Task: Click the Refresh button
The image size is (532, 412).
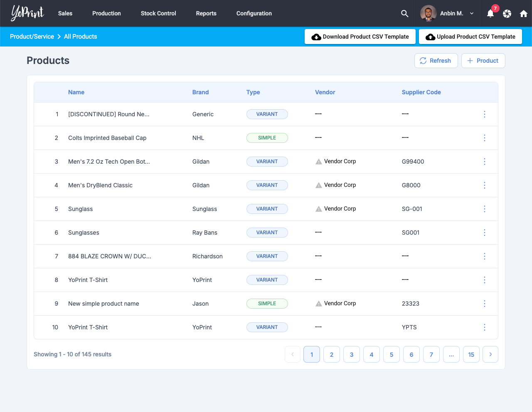Action: 436,61
